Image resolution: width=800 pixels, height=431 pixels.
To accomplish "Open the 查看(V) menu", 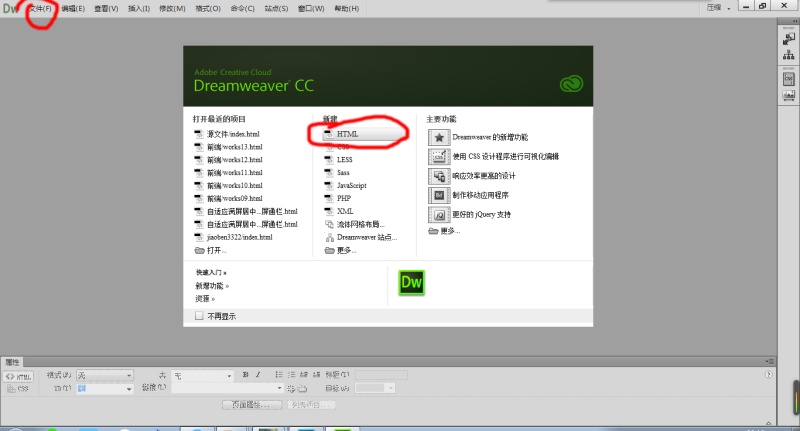I will point(106,9).
